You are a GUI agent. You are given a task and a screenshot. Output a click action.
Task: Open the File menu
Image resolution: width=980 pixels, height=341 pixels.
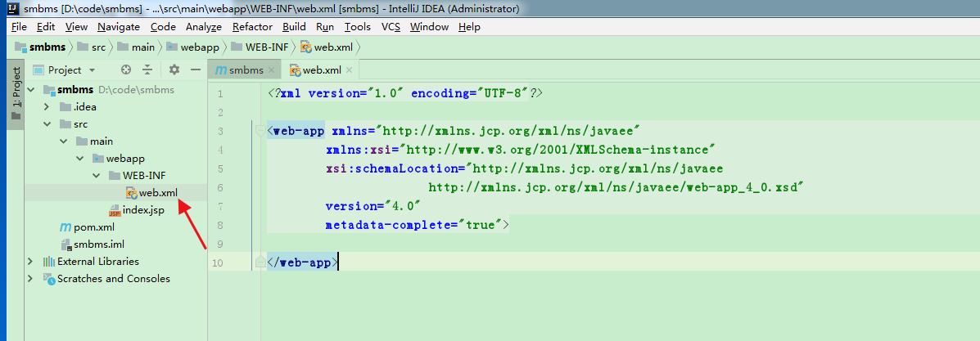(19, 27)
